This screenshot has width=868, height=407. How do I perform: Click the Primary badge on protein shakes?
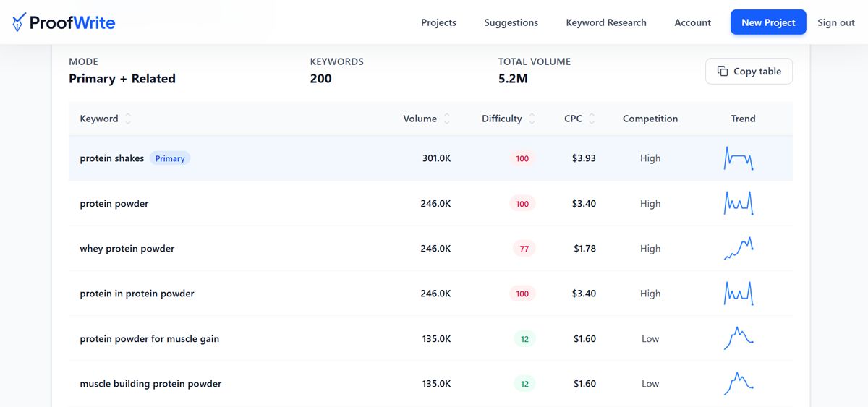(x=170, y=158)
